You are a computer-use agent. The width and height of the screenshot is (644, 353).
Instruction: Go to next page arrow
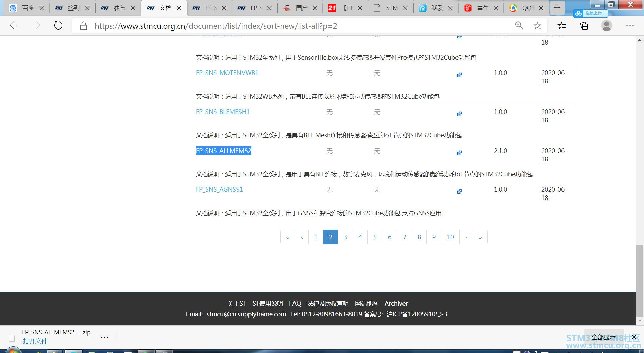(466, 237)
